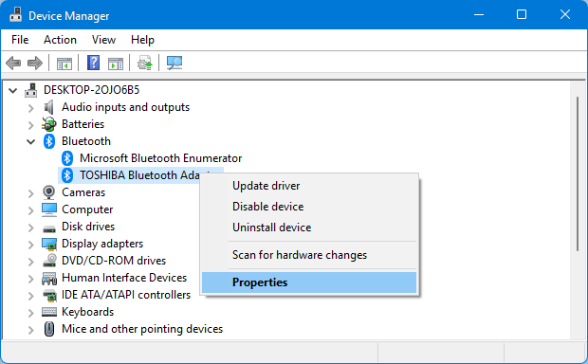Screen dimensions: 588x364
Task: Click the DVD/CD-ROM drives disc icon
Action: 49,261
